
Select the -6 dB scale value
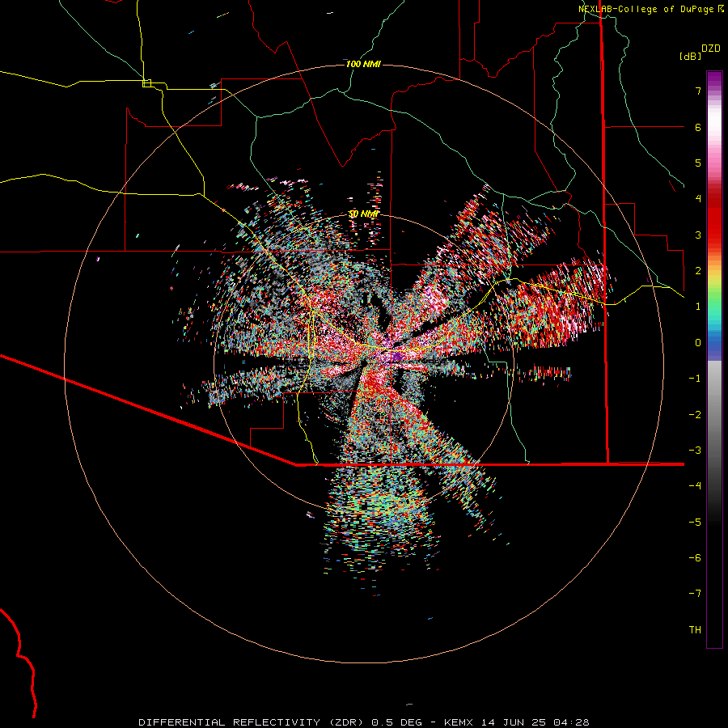[695, 558]
